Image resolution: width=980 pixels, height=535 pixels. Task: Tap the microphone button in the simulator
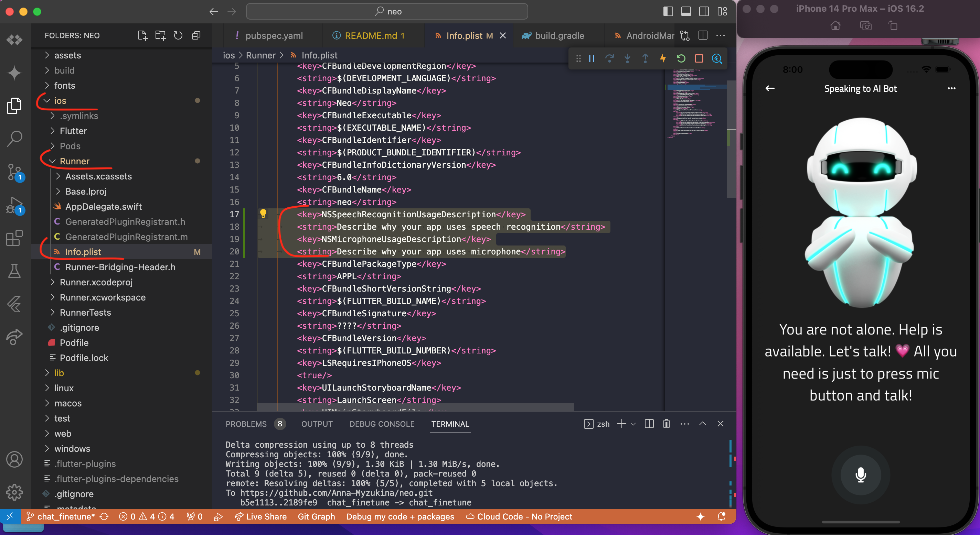(861, 474)
